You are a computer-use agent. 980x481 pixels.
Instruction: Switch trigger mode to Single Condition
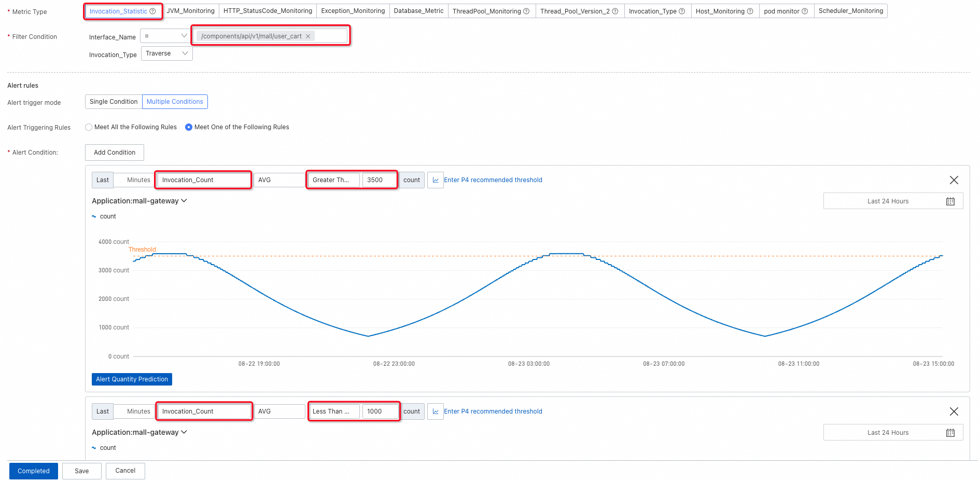(x=114, y=102)
